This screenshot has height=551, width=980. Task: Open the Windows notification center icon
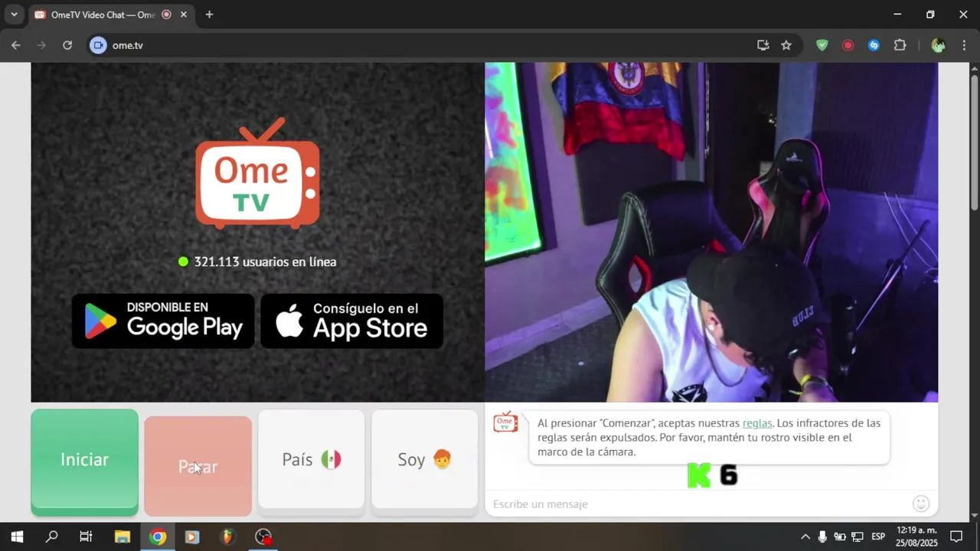coord(956,536)
